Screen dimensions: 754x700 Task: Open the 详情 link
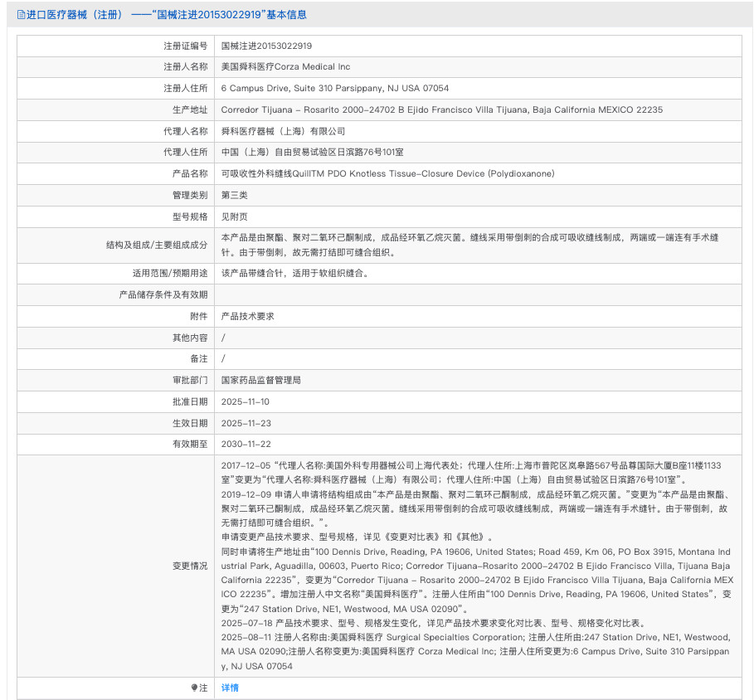230,688
